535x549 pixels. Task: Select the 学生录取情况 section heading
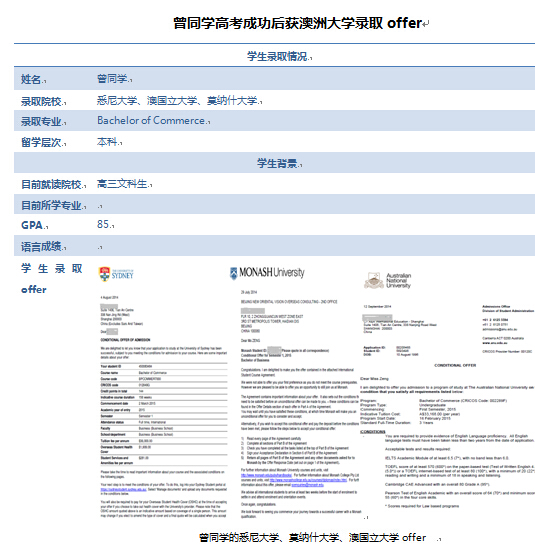[x=277, y=56]
